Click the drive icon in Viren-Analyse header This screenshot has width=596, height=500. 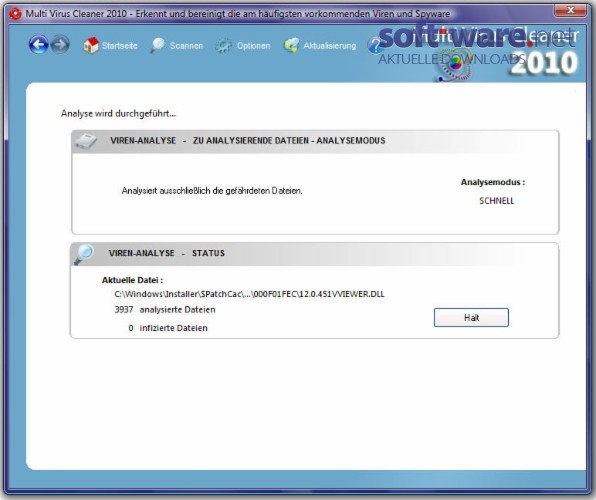click(86, 141)
